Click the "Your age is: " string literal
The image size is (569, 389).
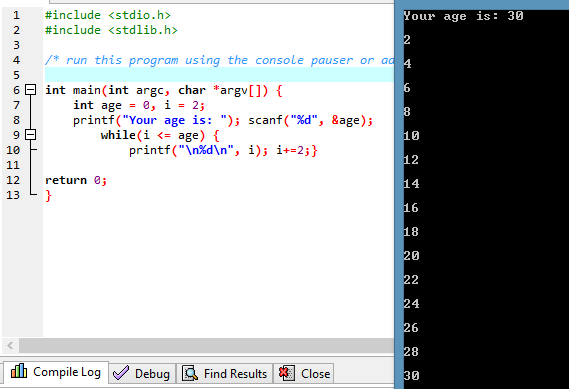[x=175, y=120]
